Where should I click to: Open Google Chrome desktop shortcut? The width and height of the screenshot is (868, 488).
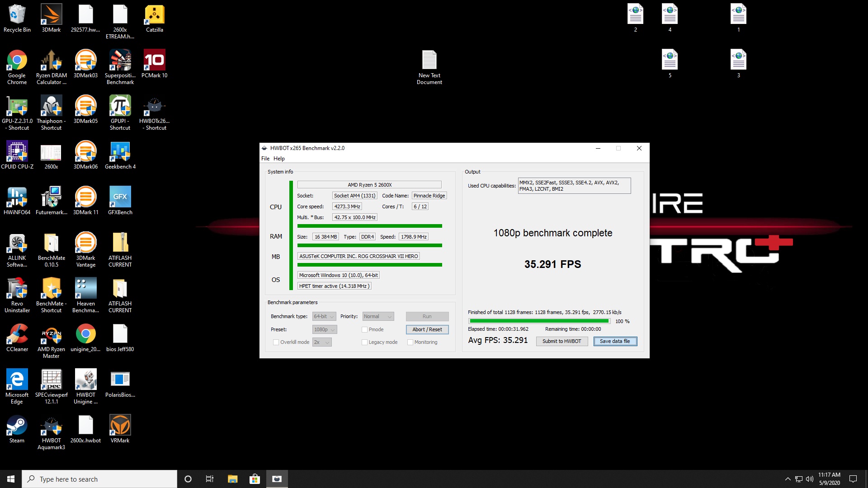click(x=17, y=67)
